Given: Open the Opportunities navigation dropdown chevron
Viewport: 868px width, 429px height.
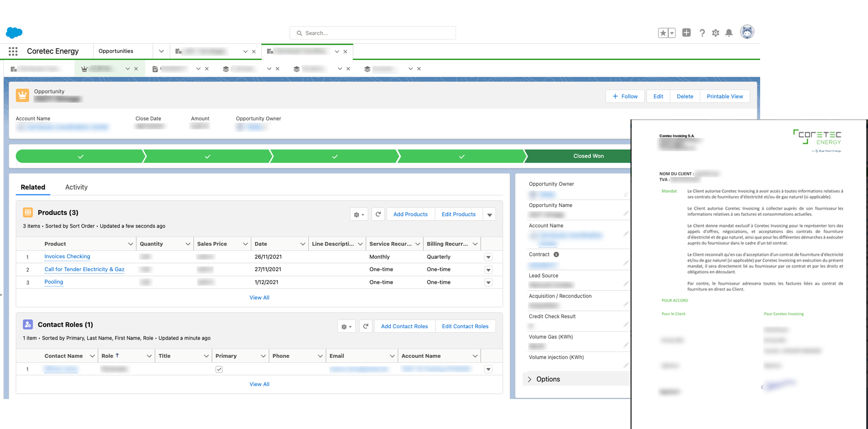Looking at the screenshot, I should tap(161, 51).
